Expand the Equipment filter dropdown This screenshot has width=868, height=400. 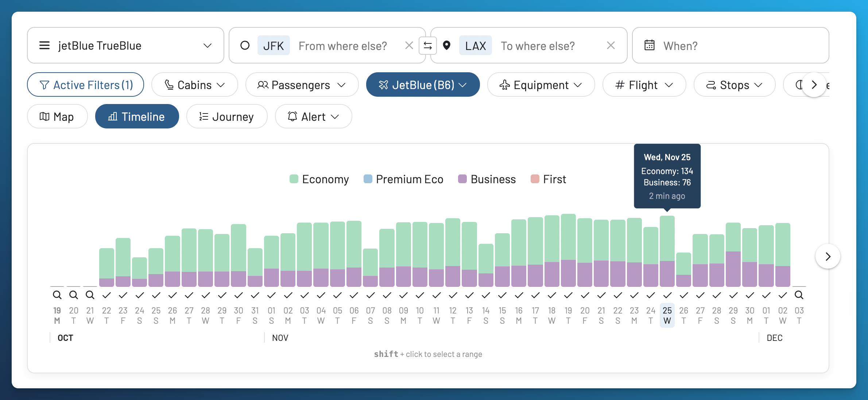(x=541, y=85)
